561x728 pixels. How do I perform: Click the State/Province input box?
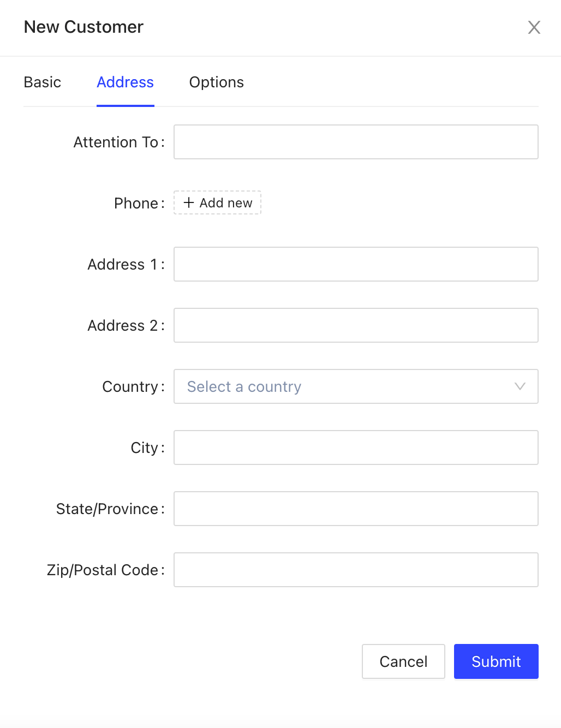[x=356, y=509]
